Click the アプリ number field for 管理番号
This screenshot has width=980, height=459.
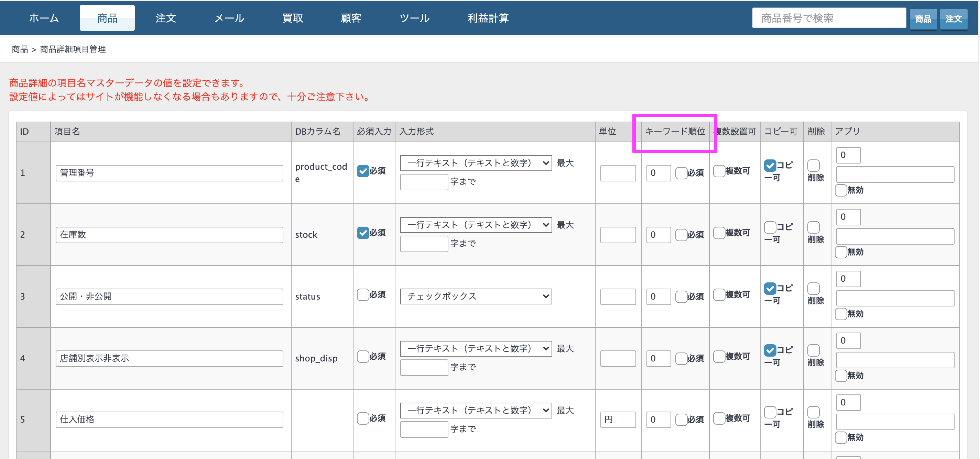click(848, 155)
